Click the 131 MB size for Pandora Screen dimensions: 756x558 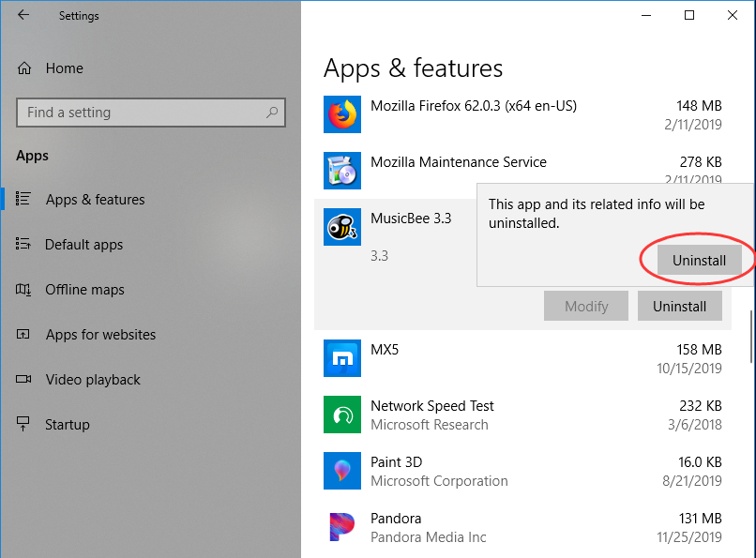pos(700,518)
